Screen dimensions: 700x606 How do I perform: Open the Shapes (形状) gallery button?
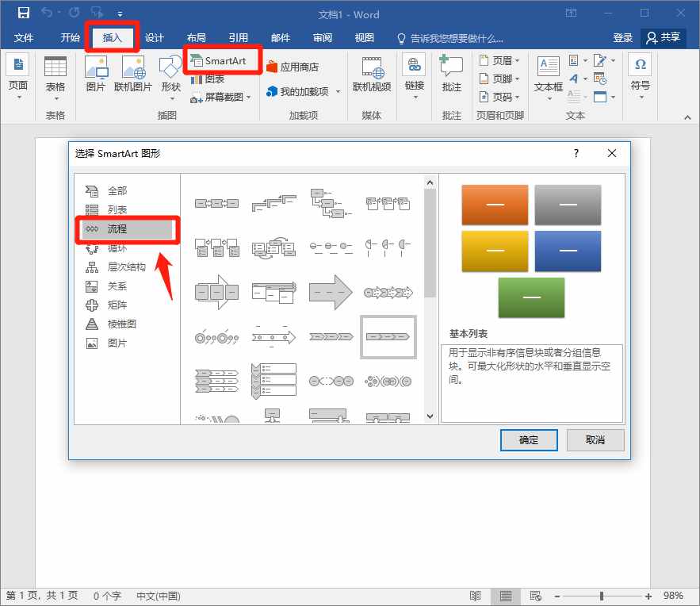pyautogui.click(x=170, y=77)
